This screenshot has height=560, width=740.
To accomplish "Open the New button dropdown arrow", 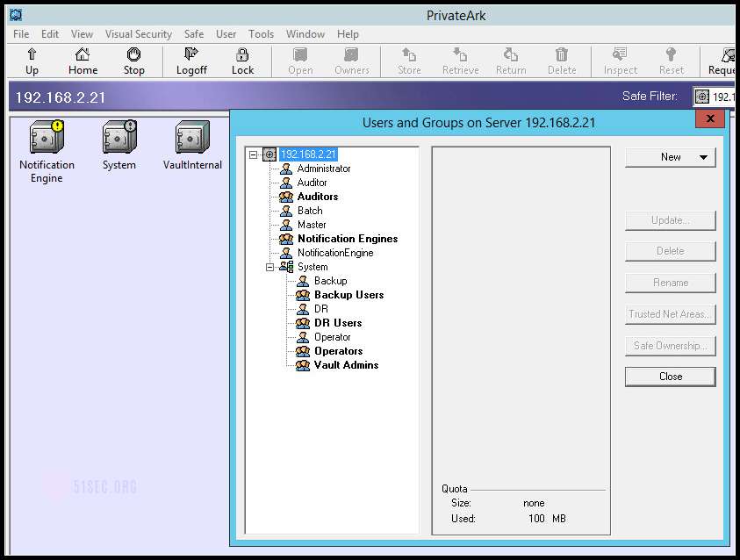I will coord(703,157).
